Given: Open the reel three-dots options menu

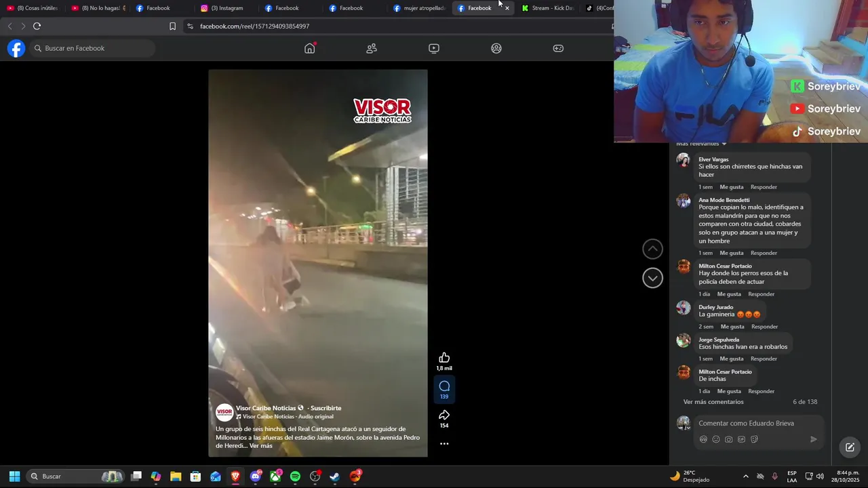Looking at the screenshot, I should (x=444, y=444).
